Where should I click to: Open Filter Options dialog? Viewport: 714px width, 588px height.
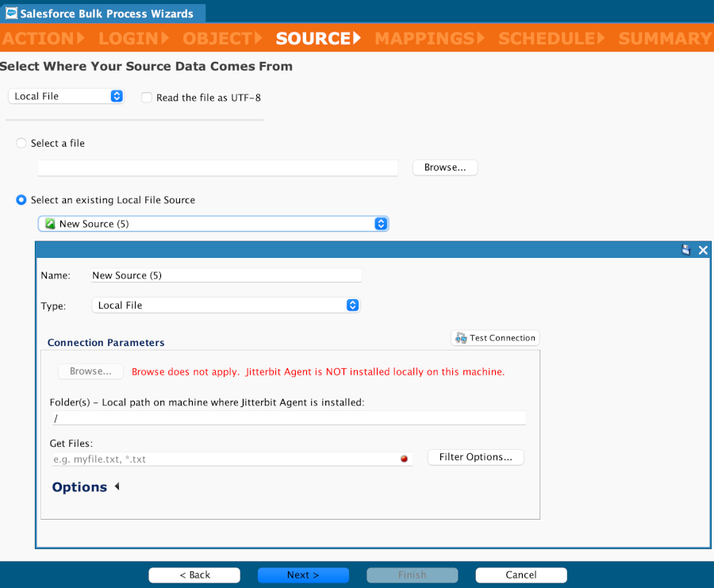pos(476,457)
